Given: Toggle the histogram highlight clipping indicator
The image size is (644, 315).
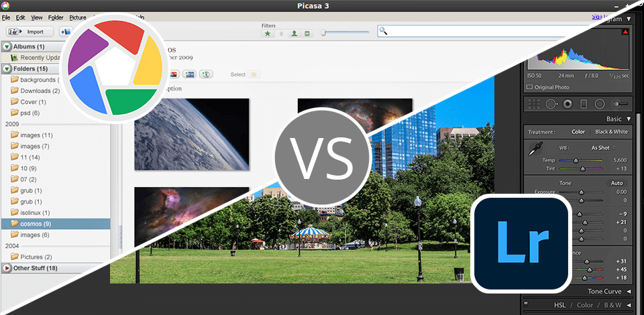Looking at the screenshot, I should tap(625, 31).
